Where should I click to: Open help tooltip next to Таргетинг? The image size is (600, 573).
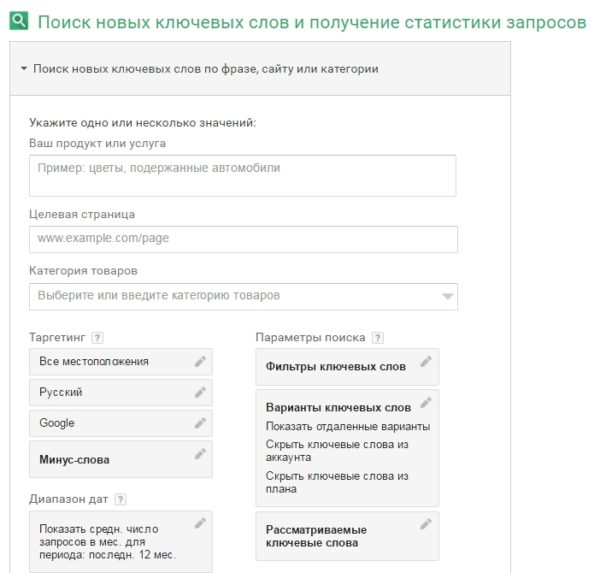pyautogui.click(x=97, y=337)
